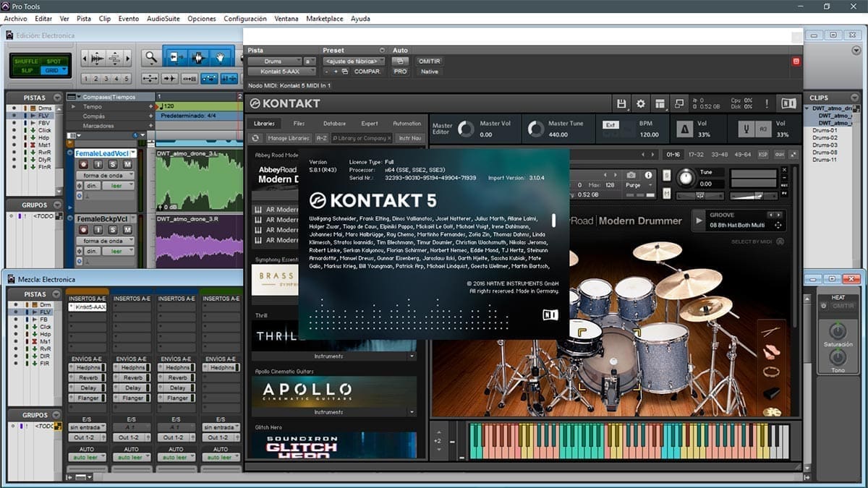The width and height of the screenshot is (868, 488).
Task: Enable SHUFFLE edit mode
Action: pos(25,61)
